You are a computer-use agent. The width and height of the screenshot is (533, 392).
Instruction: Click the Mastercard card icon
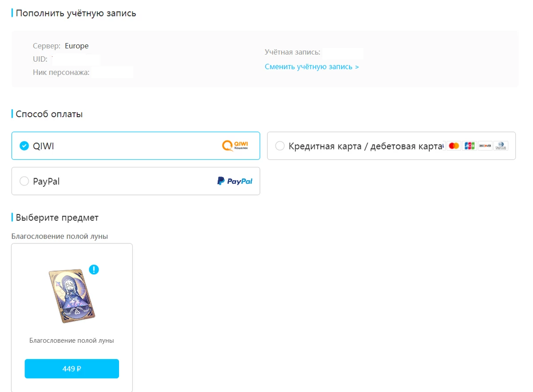coord(453,146)
